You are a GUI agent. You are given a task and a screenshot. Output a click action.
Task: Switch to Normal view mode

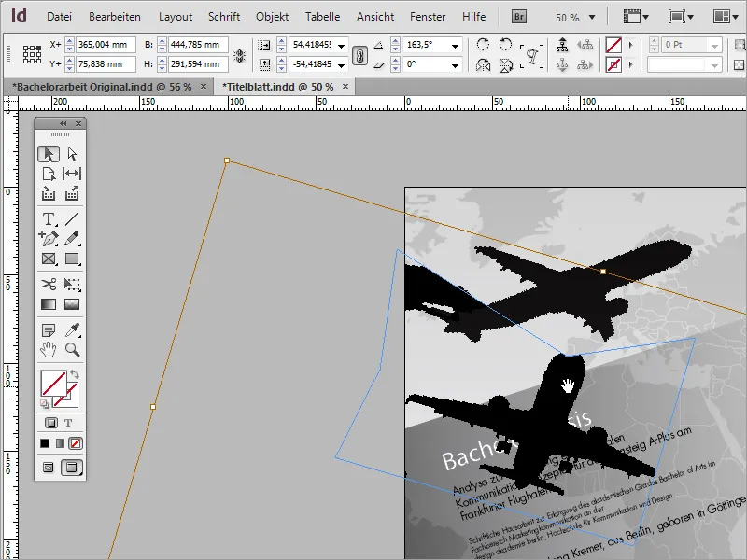49,468
